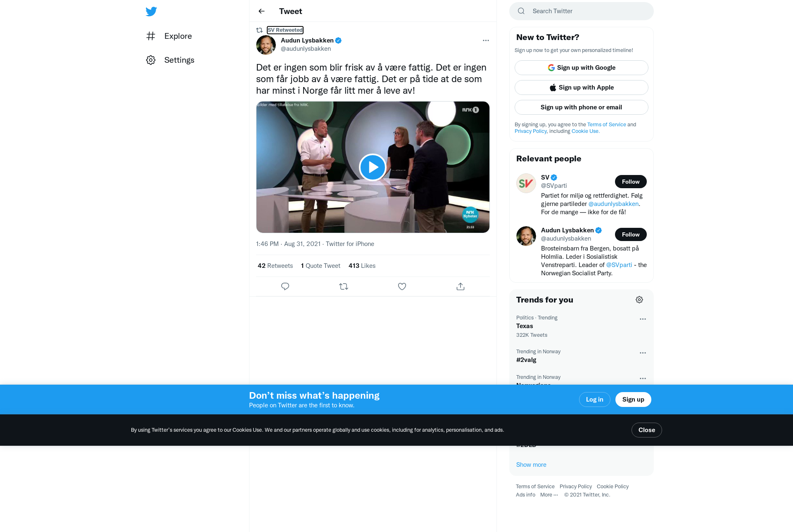Sign up with Google button

pyautogui.click(x=582, y=68)
